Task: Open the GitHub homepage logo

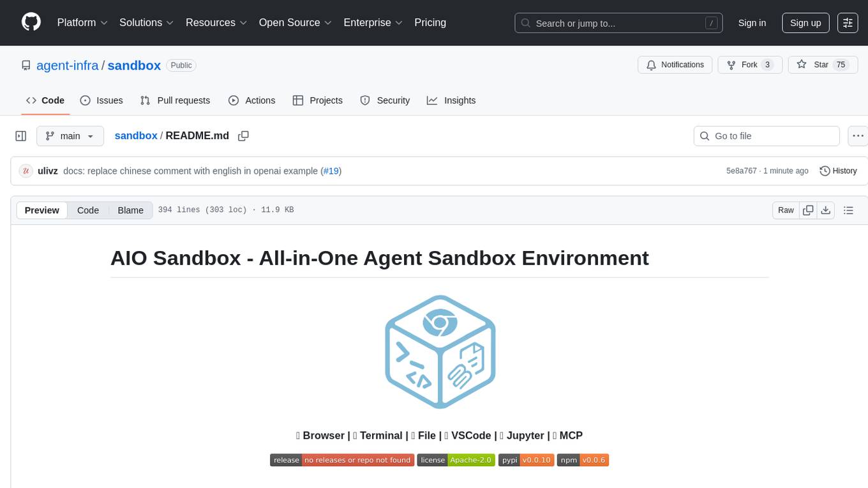Action: (31, 22)
